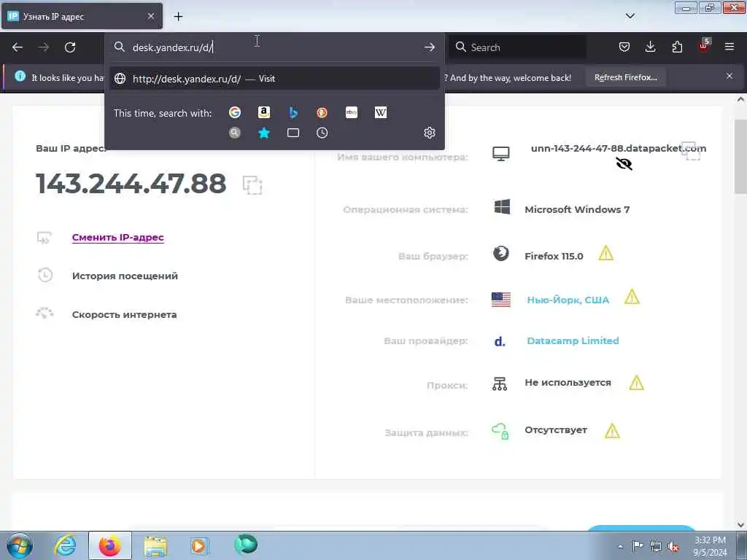Open the Сменить IP-адрес link

tap(117, 237)
